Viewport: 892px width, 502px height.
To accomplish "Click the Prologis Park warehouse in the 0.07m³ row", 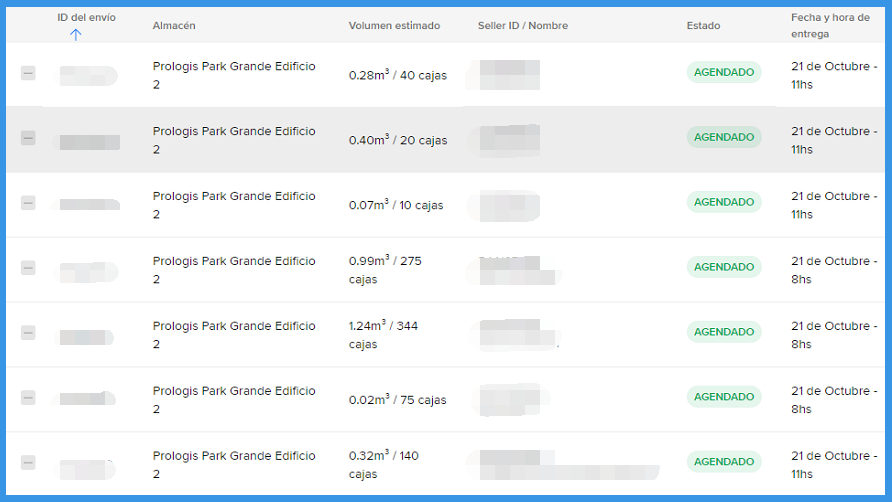I will [233, 205].
